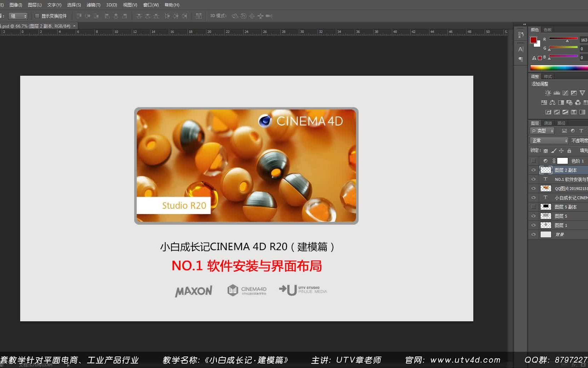Hide the NO.1 text layer
The width and height of the screenshot is (588, 368).
point(533,179)
